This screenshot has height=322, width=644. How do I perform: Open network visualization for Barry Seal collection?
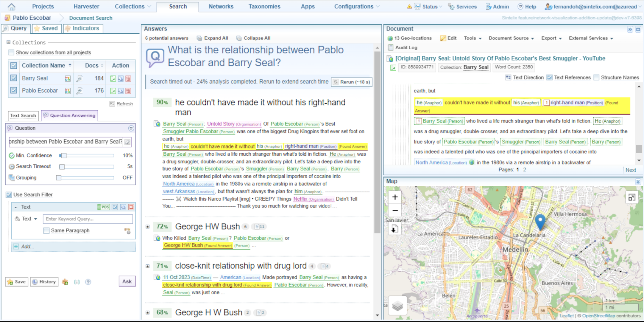pyautogui.click(x=68, y=79)
